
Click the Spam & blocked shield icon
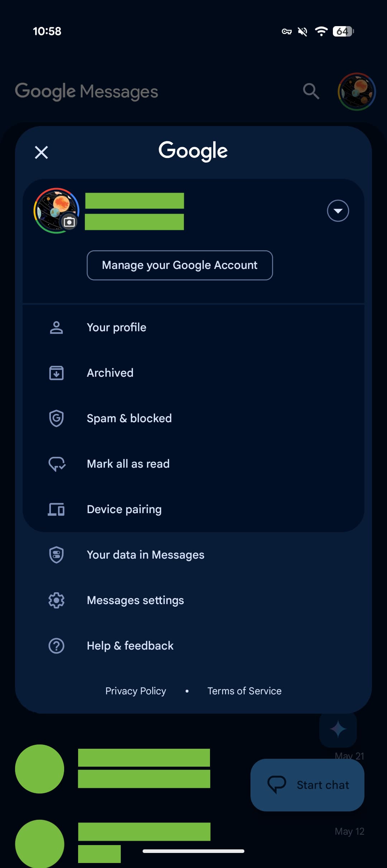56,418
